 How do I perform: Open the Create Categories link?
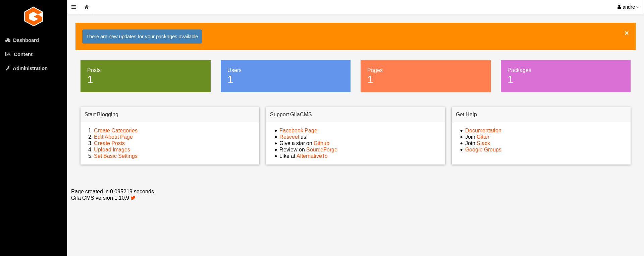click(x=116, y=131)
